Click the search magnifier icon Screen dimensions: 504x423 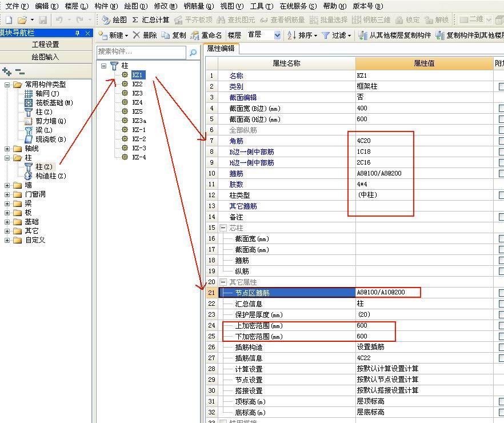click(193, 53)
